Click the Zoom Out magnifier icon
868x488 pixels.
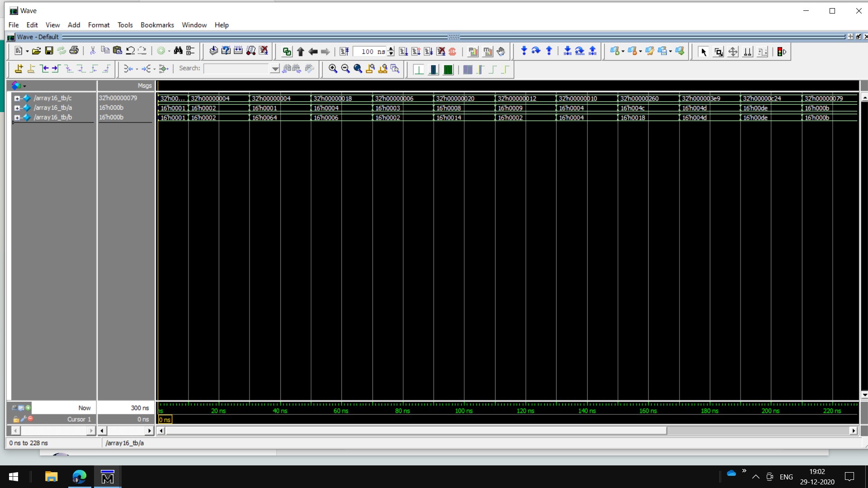[345, 69]
